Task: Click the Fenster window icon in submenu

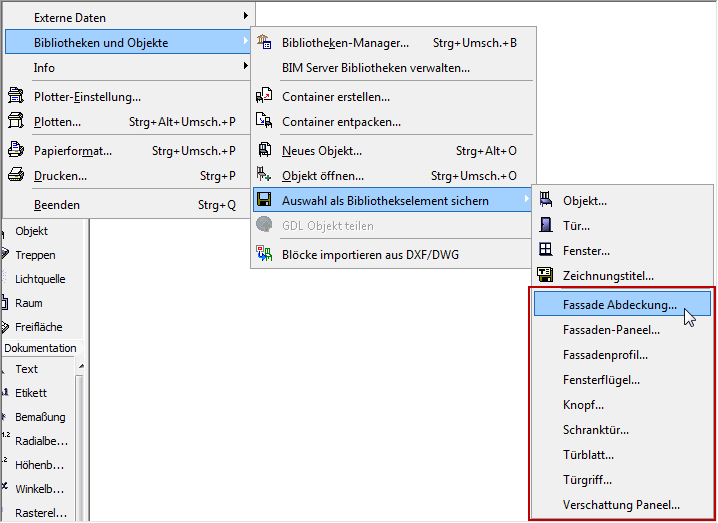Action: click(546, 250)
